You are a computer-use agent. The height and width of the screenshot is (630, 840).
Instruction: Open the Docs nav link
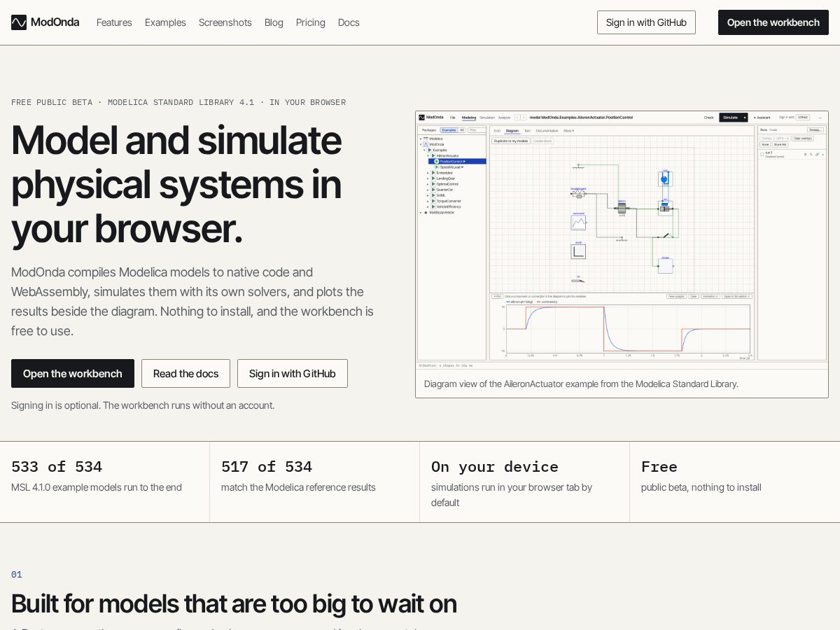click(349, 22)
